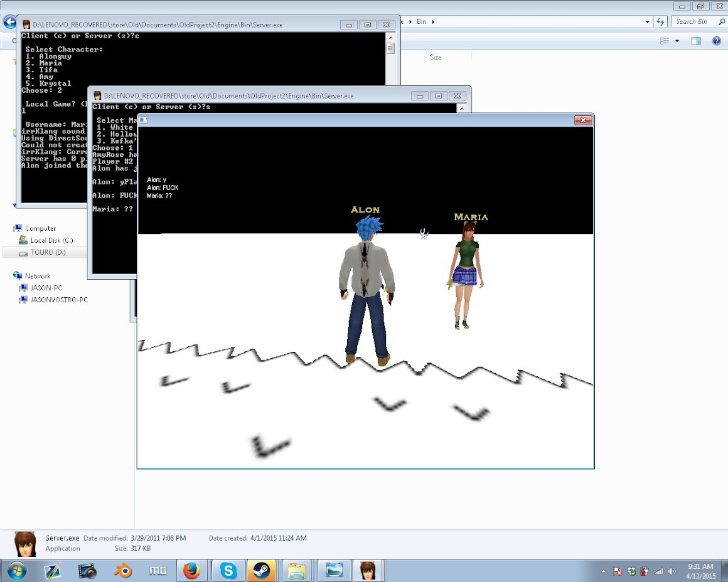Select Local Disk (C:) in sidebar
This screenshot has width=728, height=582.
pyautogui.click(x=51, y=240)
